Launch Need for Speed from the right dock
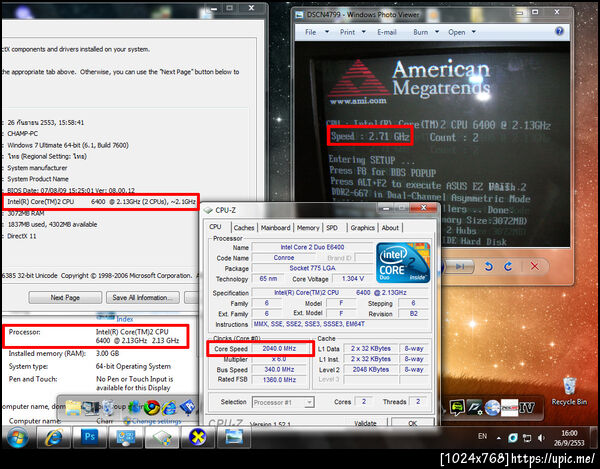The width and height of the screenshot is (600, 469). [474, 407]
